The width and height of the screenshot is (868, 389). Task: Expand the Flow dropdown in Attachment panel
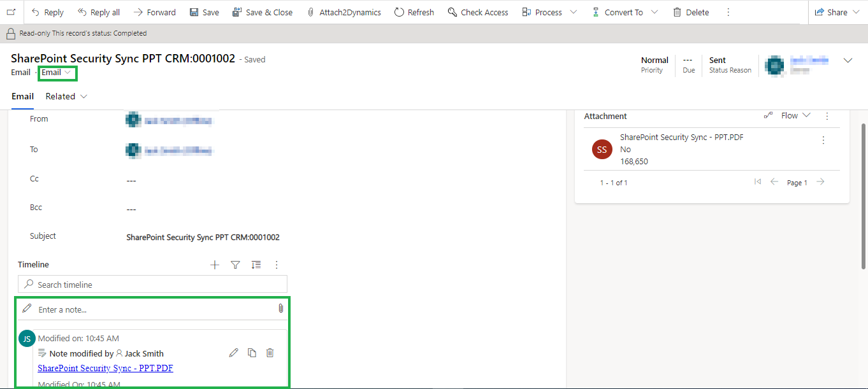(x=795, y=115)
